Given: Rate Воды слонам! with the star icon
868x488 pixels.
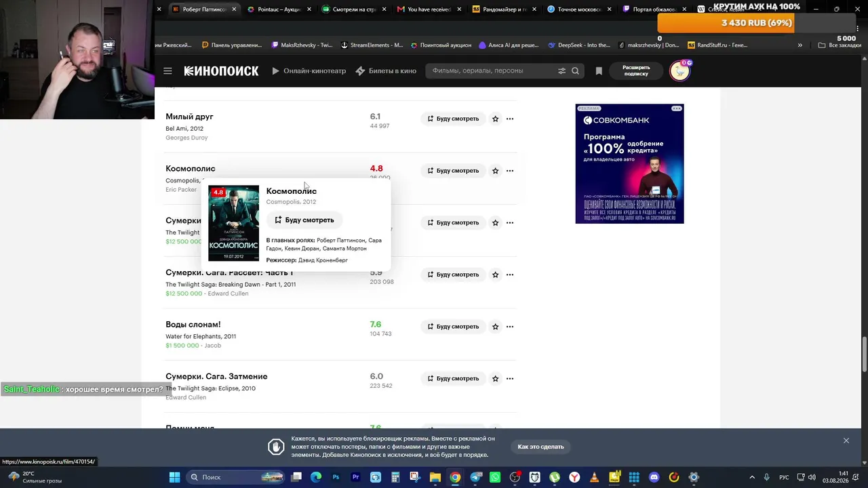Looking at the screenshot, I should 496,327.
